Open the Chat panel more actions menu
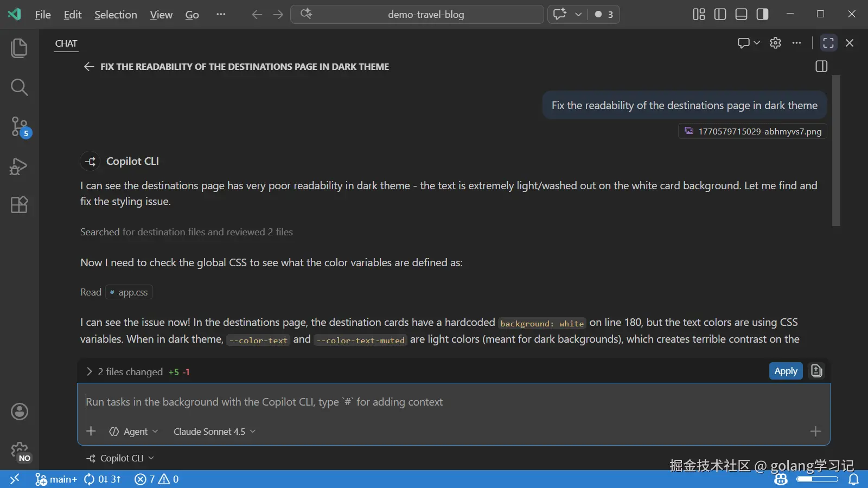The width and height of the screenshot is (868, 488). (x=796, y=43)
